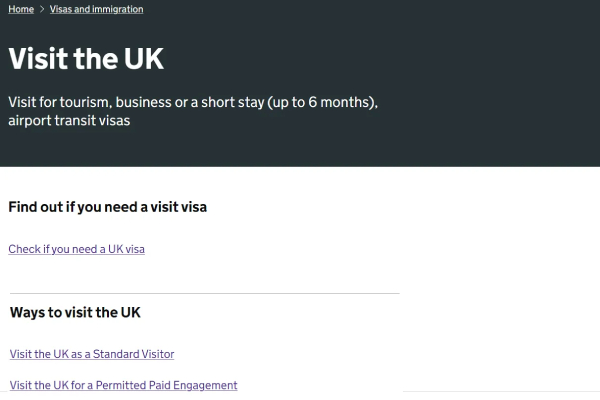Click the 'Find out if you need a visit visa' heading
Image resolution: width=600 pixels, height=400 pixels.
(x=108, y=207)
